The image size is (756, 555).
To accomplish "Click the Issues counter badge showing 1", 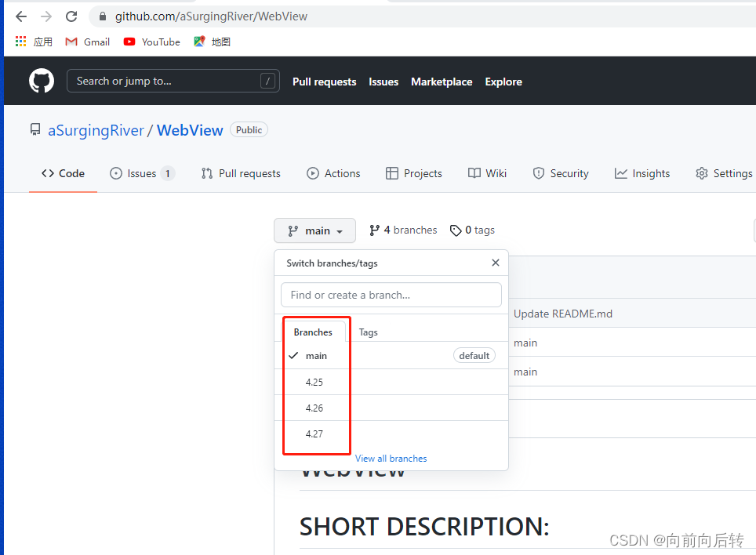I will click(168, 173).
